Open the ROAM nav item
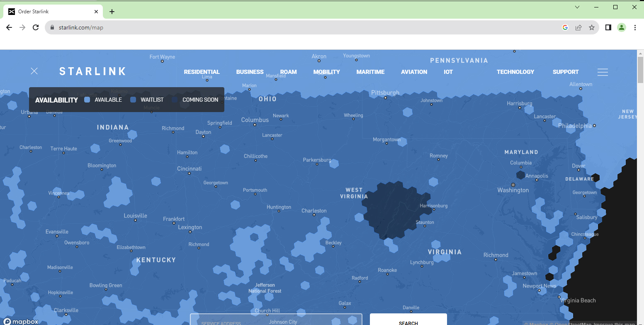 click(x=288, y=72)
